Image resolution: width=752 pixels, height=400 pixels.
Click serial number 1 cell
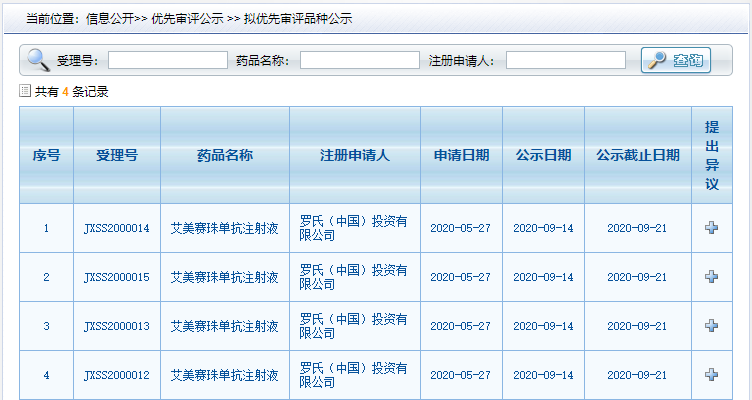[47, 228]
